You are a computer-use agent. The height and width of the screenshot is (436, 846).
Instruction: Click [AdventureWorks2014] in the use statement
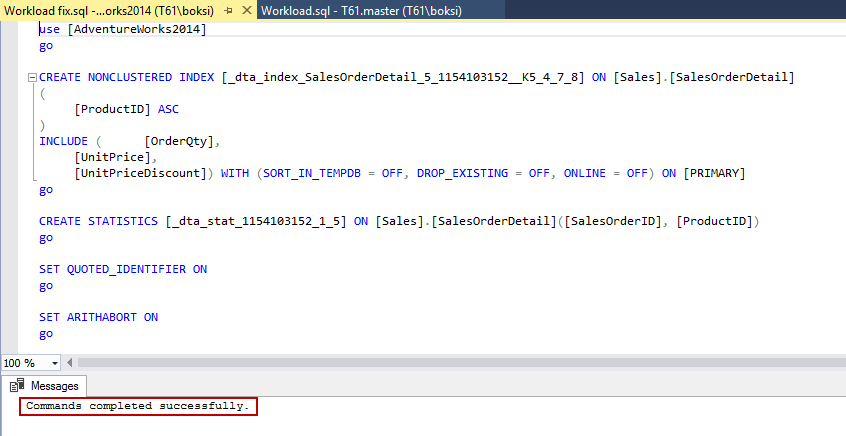click(x=137, y=29)
